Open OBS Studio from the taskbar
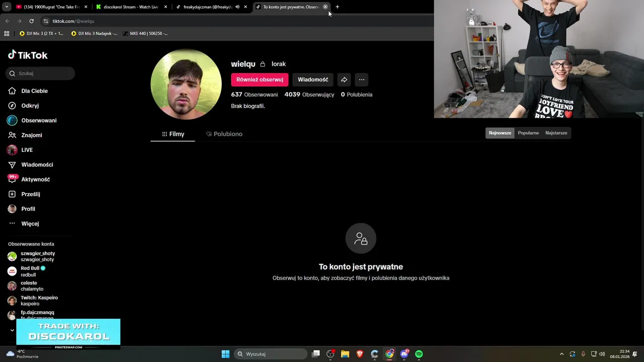Image resolution: width=644 pixels, height=362 pixels. coord(331,354)
